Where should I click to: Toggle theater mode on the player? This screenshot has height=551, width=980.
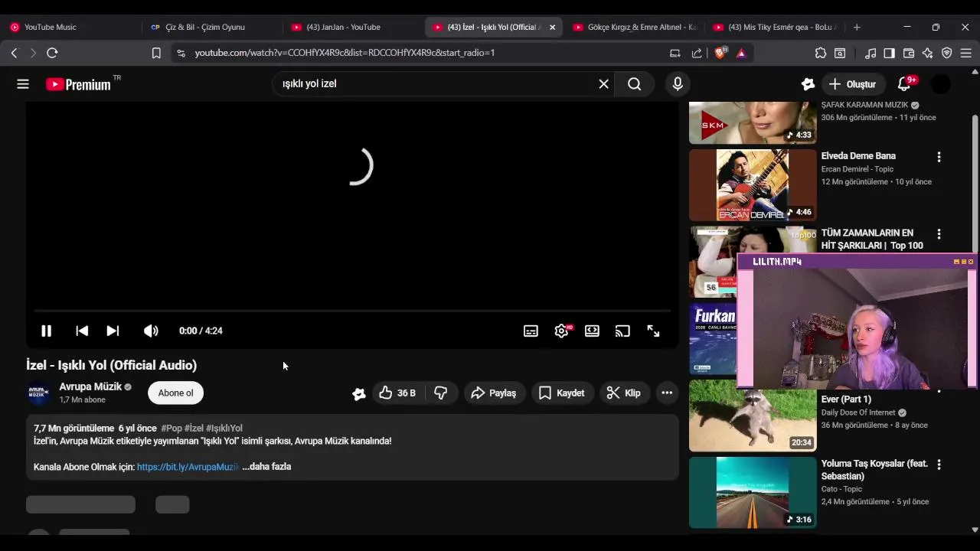click(592, 331)
